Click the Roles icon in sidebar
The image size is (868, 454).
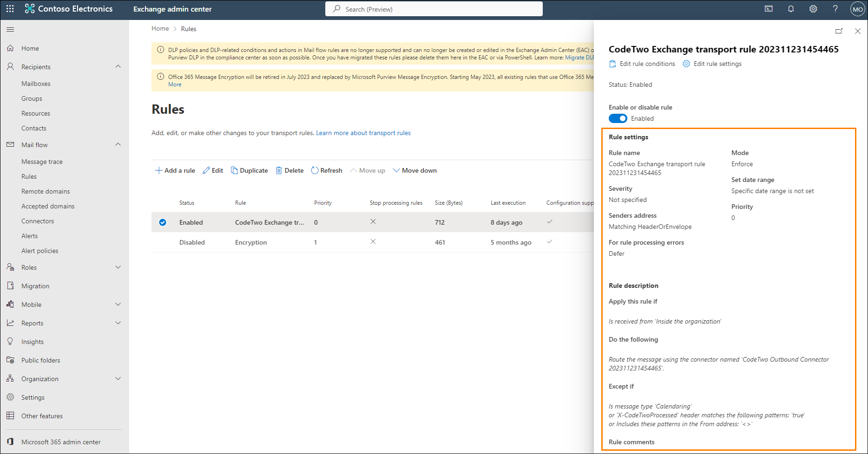(x=10, y=267)
